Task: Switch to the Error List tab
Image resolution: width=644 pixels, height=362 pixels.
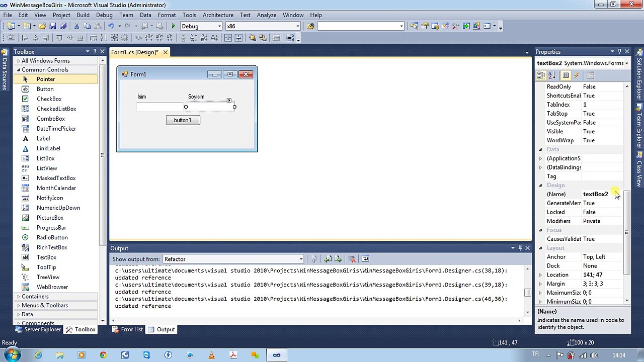Action: coord(127,329)
